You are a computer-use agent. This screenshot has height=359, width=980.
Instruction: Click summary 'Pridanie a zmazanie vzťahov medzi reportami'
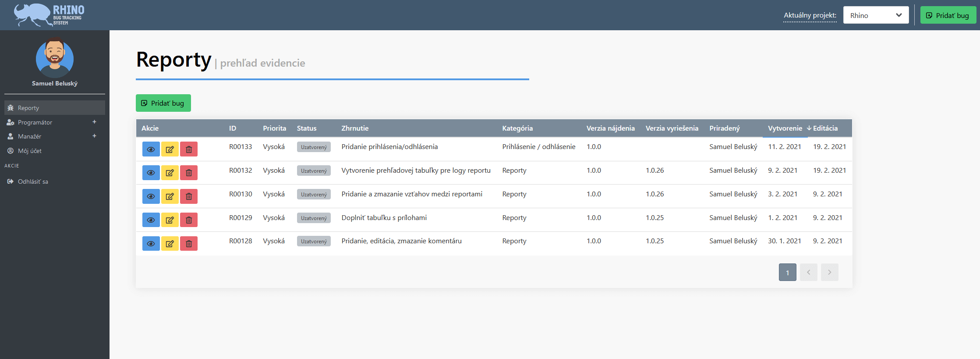pyautogui.click(x=412, y=194)
